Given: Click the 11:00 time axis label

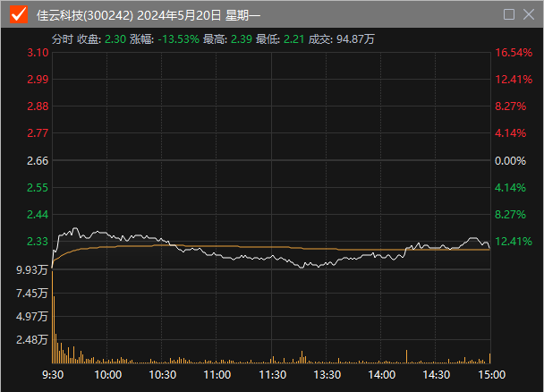Looking at the screenshot, I should point(217,375).
